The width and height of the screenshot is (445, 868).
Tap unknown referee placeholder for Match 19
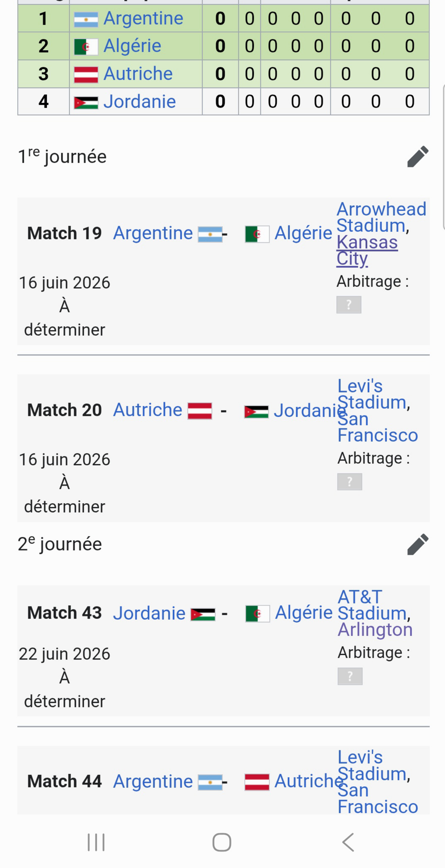349,304
